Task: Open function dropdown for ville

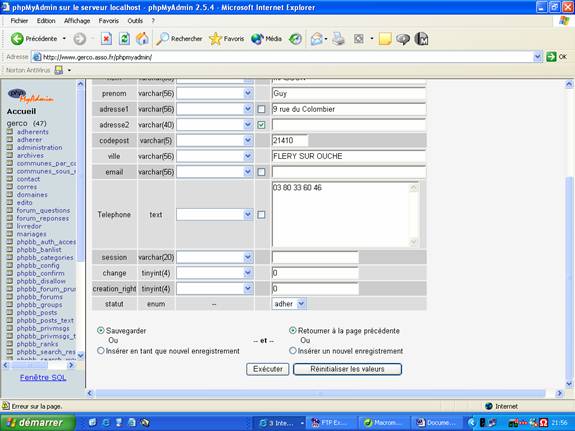Action: 215,156
